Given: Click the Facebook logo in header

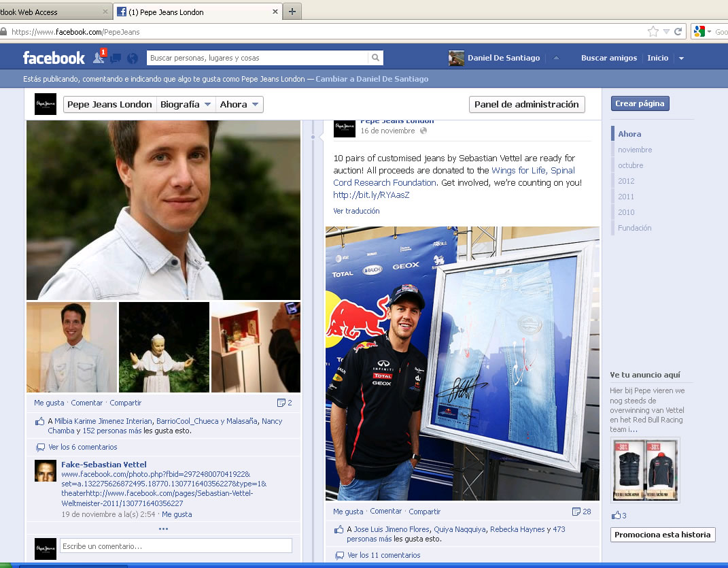Looking at the screenshot, I should 54,58.
